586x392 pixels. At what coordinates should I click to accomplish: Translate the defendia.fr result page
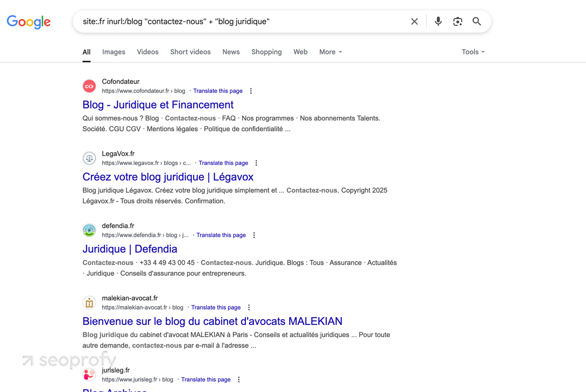(221, 235)
